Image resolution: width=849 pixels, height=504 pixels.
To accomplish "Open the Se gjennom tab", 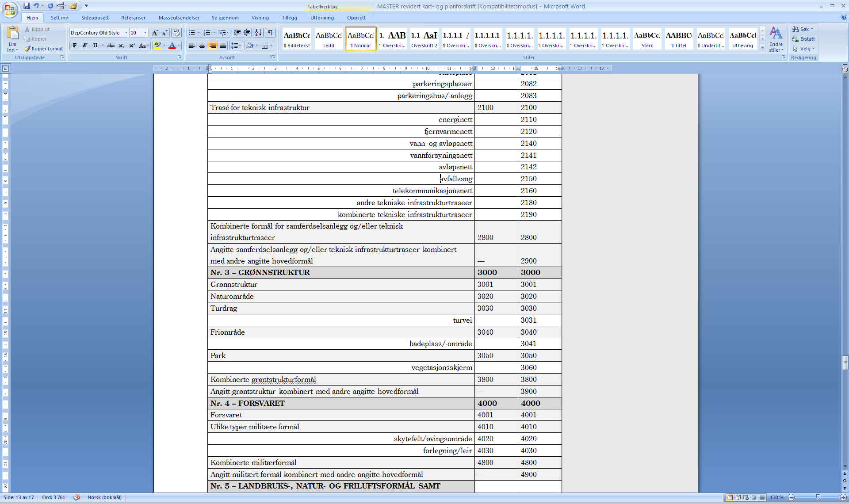I will point(225,18).
